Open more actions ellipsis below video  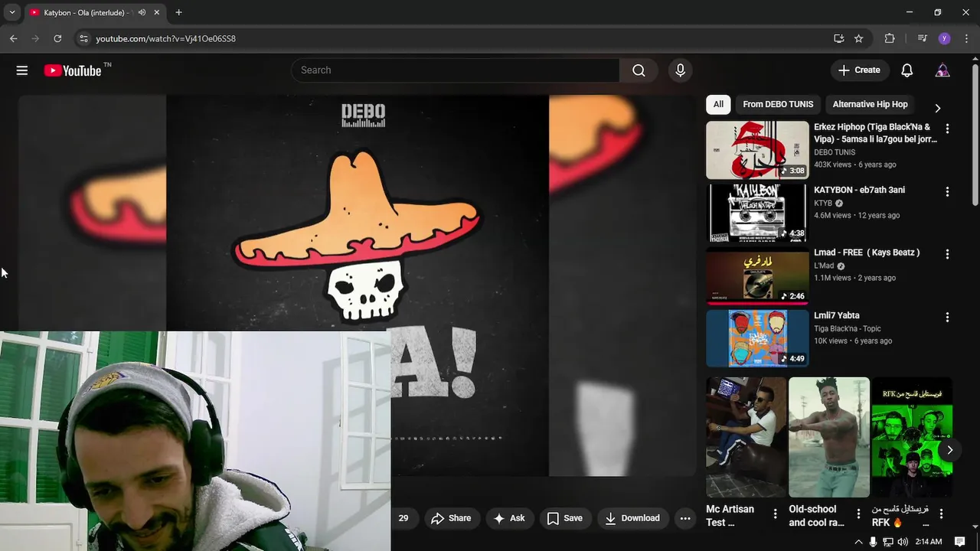(685, 518)
